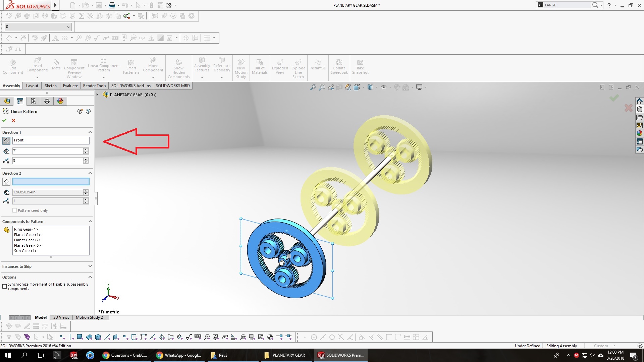644x362 pixels.
Task: Expand the PLANETARY GEAR flyout tree
Action: click(97, 95)
